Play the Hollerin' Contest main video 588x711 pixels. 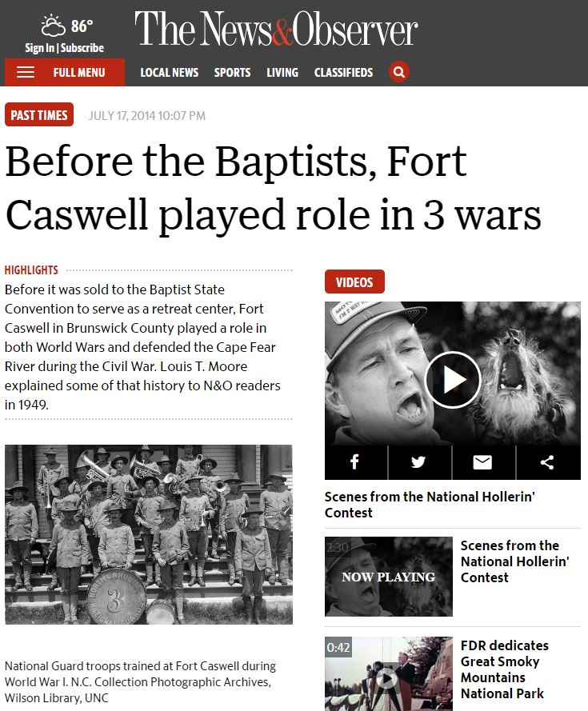[452, 380]
